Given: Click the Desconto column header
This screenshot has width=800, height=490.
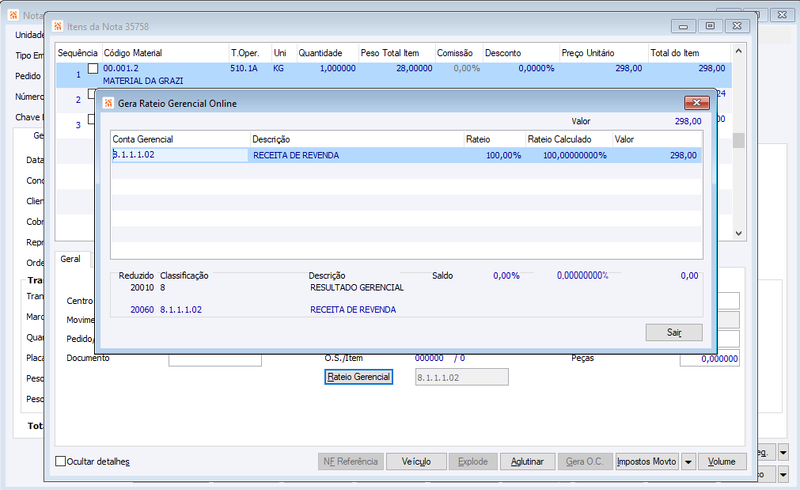Looking at the screenshot, I should tap(521, 53).
